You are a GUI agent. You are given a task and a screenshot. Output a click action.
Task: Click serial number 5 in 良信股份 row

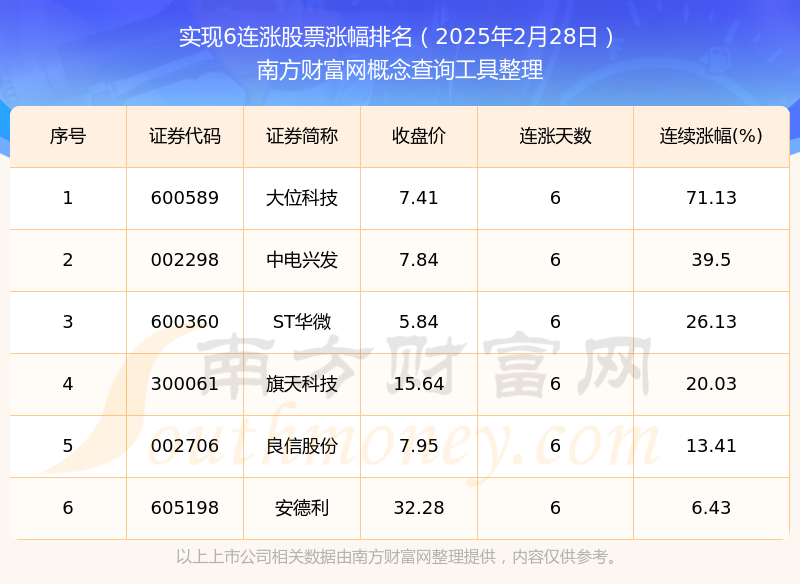68,446
